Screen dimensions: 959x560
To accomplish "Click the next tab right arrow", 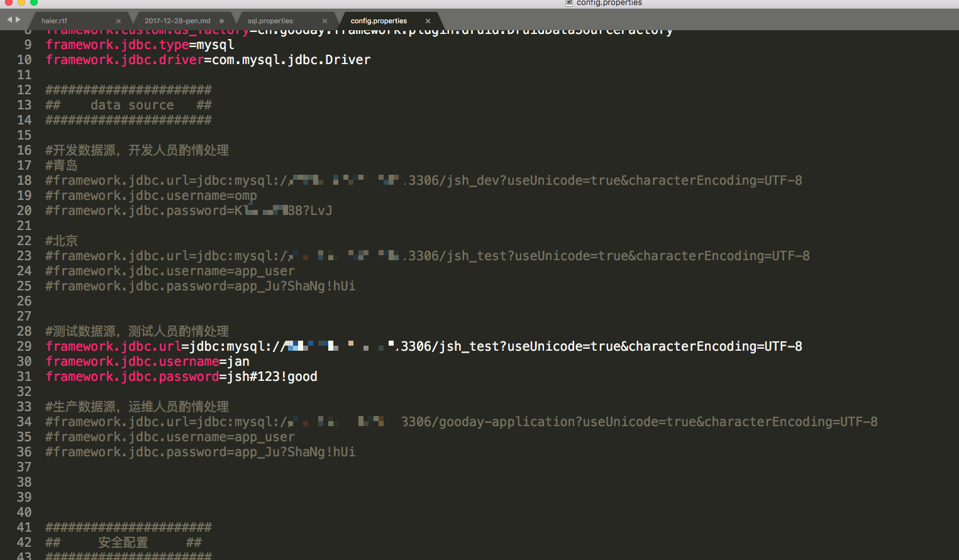I will point(18,19).
